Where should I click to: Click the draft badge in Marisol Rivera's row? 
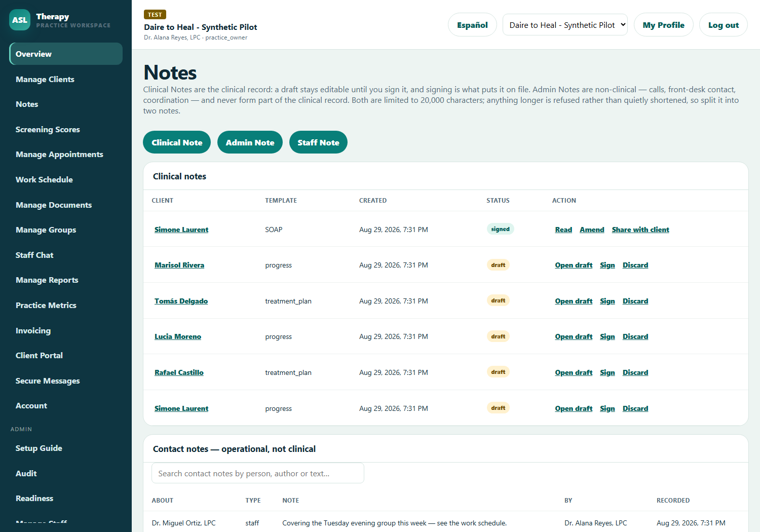[498, 265]
